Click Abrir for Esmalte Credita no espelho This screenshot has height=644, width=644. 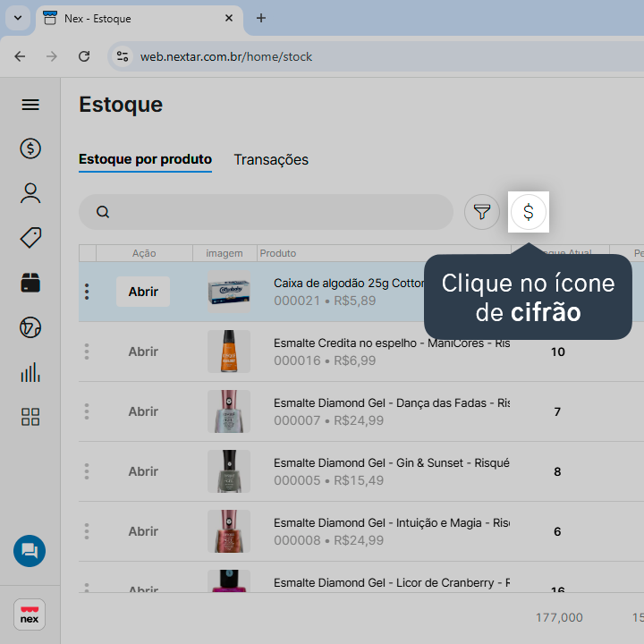point(143,352)
